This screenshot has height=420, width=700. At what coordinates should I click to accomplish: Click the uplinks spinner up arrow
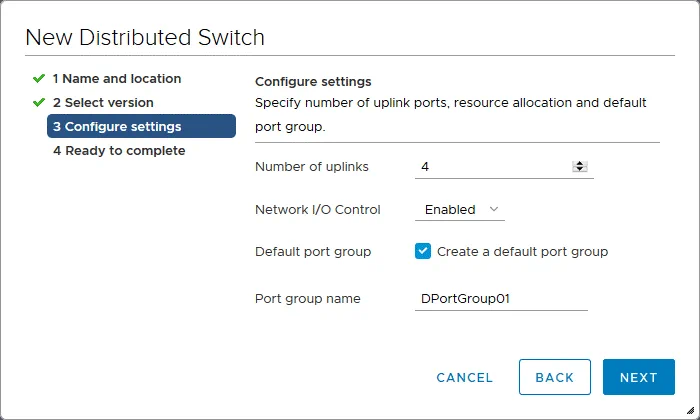click(x=579, y=164)
